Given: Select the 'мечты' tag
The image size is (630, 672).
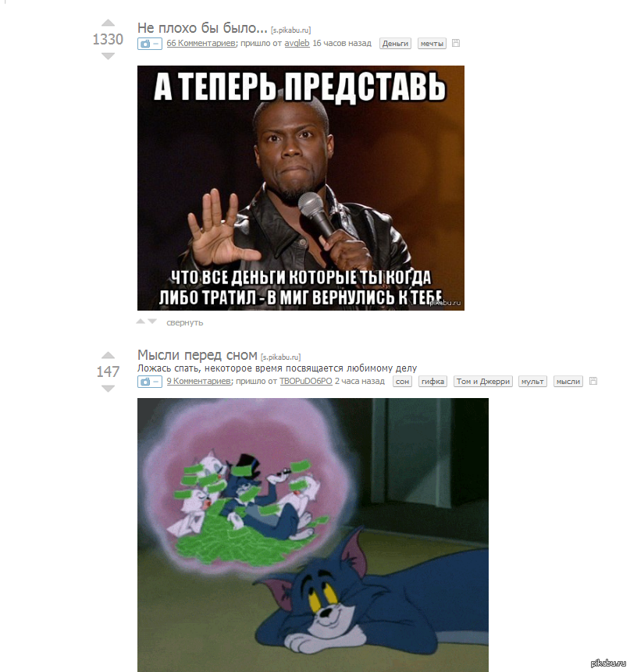Looking at the screenshot, I should click(x=432, y=43).
